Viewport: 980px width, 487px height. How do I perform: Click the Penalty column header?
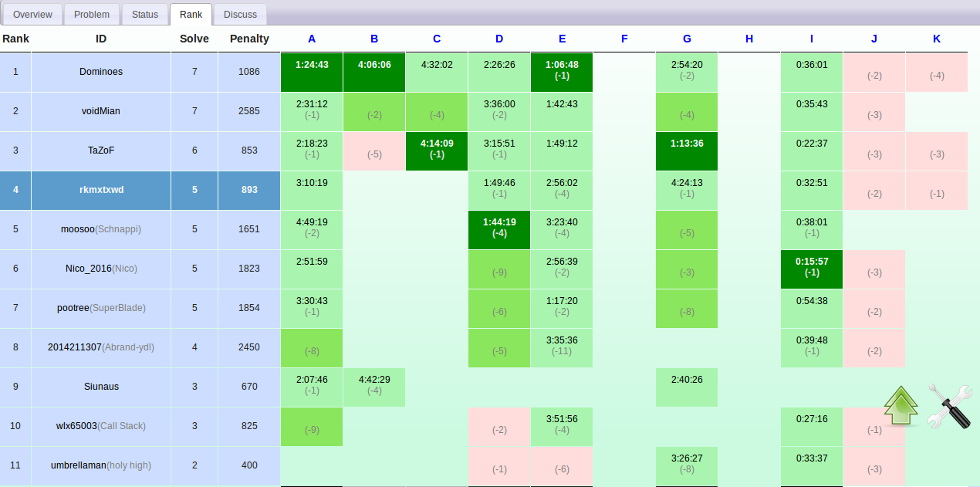(x=249, y=39)
